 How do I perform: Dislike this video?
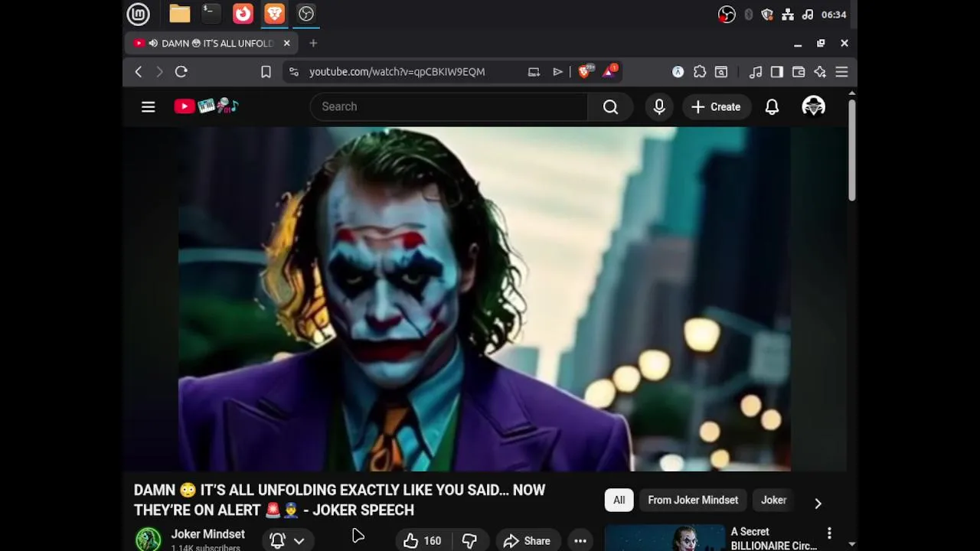click(469, 540)
